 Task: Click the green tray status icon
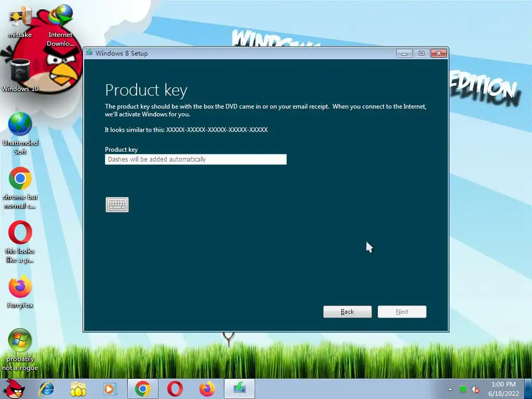(x=462, y=389)
